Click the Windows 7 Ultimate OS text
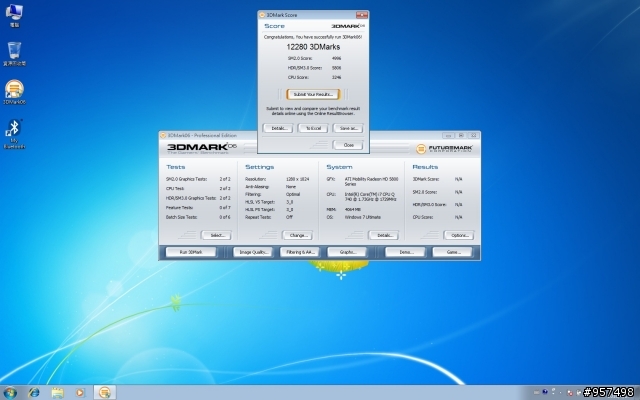The height and width of the screenshot is (400, 640). pos(363,217)
